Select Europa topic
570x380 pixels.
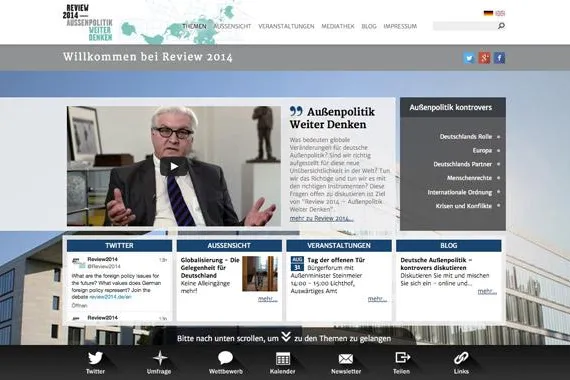click(x=482, y=151)
